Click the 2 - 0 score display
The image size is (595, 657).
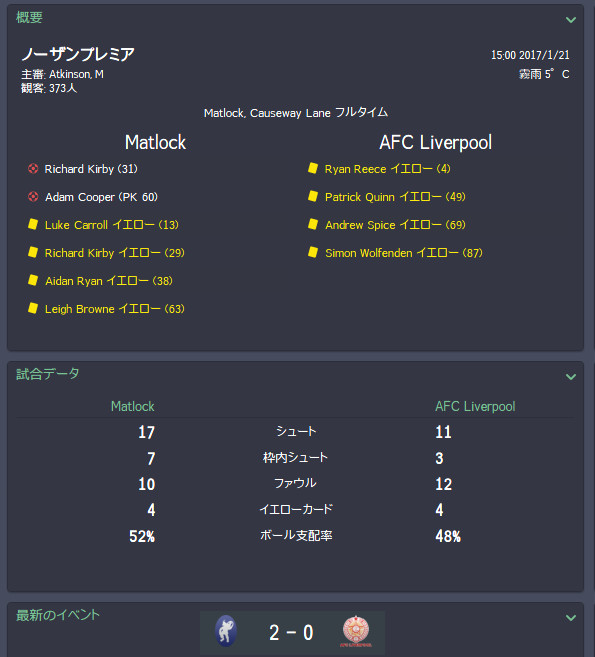click(x=291, y=632)
